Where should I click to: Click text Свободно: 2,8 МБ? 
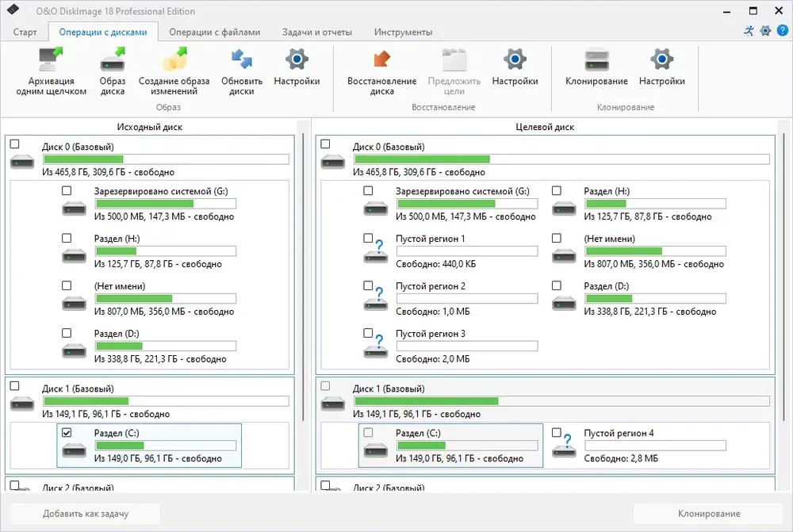[621, 458]
